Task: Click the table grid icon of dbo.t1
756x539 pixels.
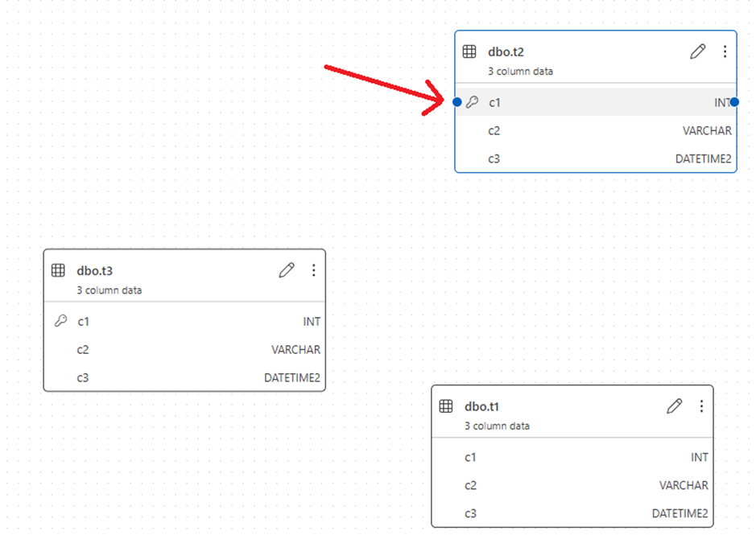Action: click(446, 406)
